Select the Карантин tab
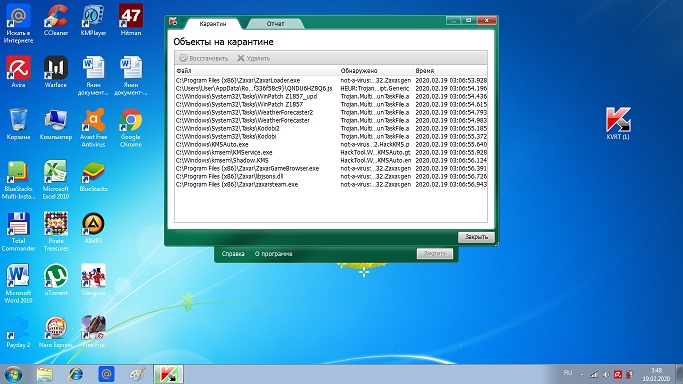 pyautogui.click(x=213, y=24)
